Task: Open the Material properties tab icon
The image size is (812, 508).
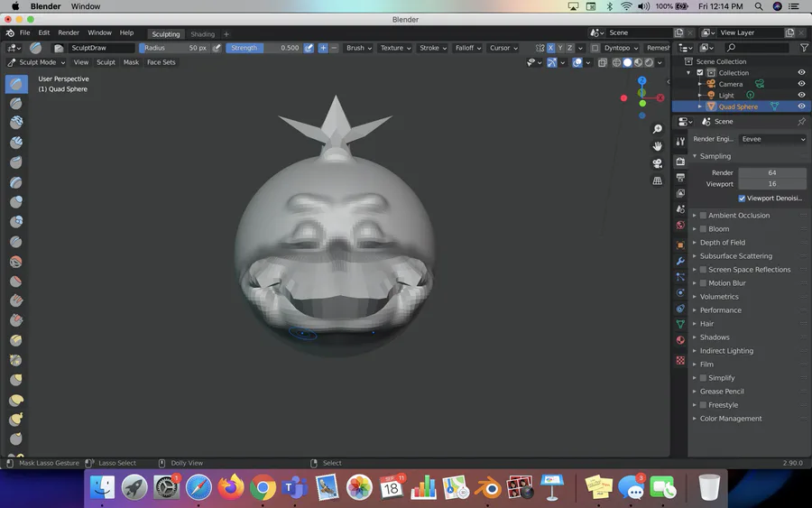Action: (x=680, y=340)
